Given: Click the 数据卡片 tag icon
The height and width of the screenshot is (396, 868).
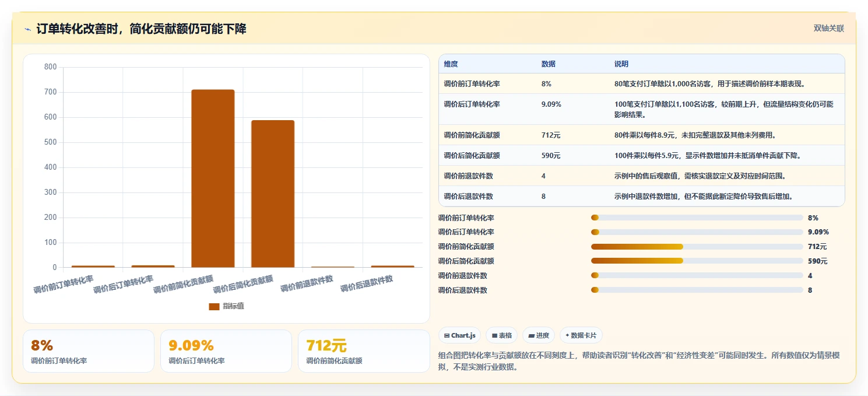Looking at the screenshot, I should (x=567, y=335).
